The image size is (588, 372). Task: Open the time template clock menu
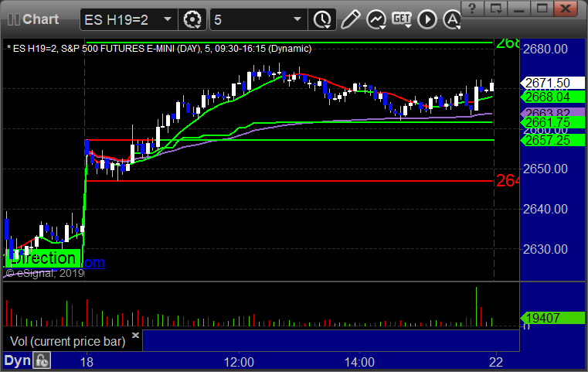(322, 19)
